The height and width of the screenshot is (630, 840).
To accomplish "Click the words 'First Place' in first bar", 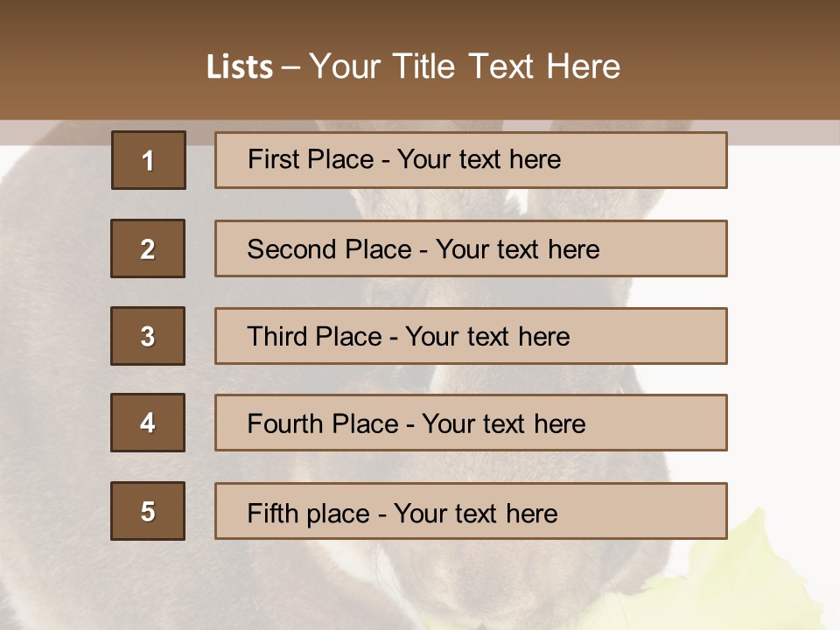I will [311, 159].
